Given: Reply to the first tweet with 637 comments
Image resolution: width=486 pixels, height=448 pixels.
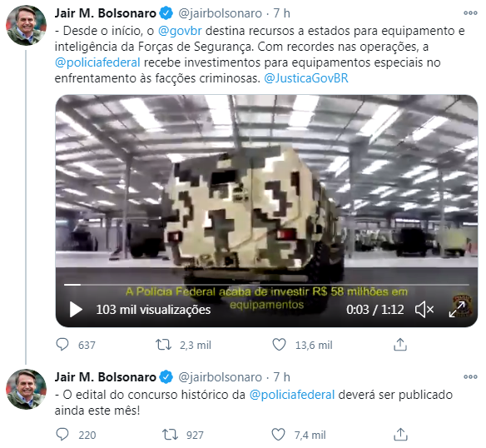Looking at the screenshot, I should click(x=62, y=345).
